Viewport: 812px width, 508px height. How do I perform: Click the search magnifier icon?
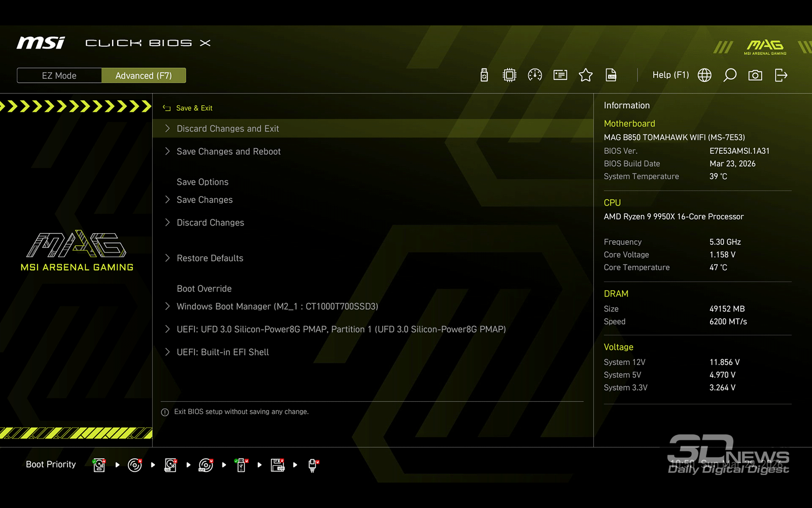click(x=730, y=75)
